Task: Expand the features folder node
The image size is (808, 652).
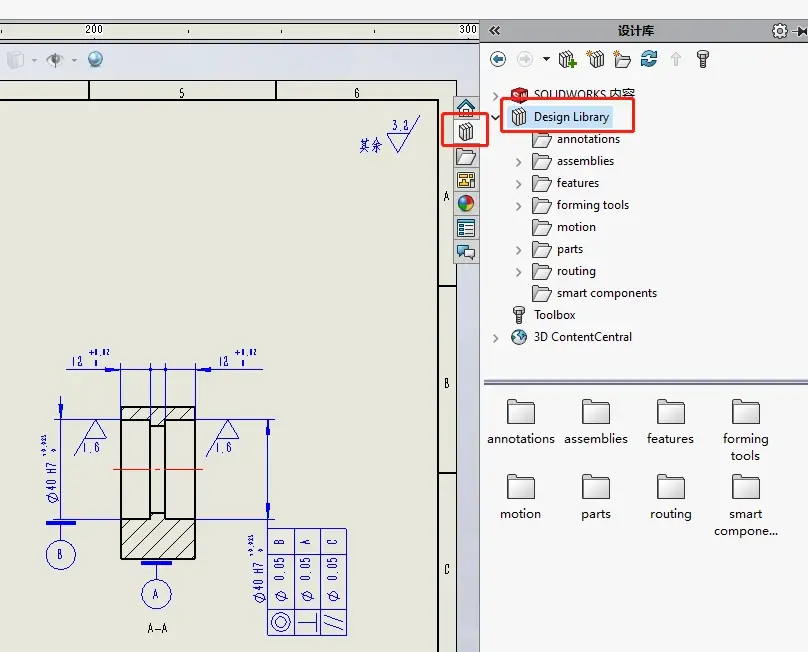Action: [518, 184]
